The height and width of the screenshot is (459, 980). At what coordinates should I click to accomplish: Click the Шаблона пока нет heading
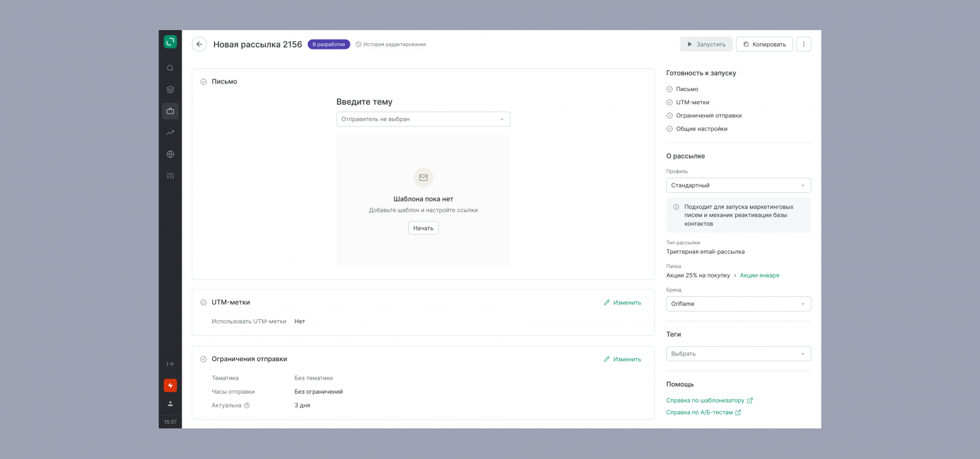[423, 199]
